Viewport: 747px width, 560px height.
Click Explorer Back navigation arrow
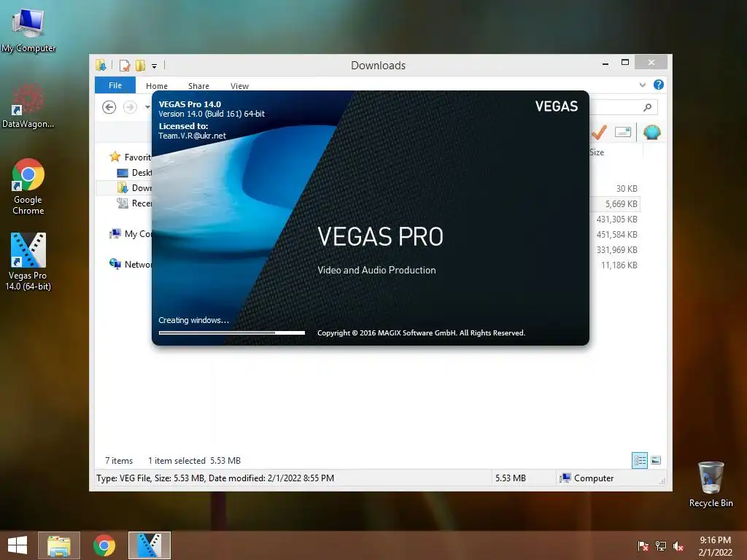coord(109,107)
